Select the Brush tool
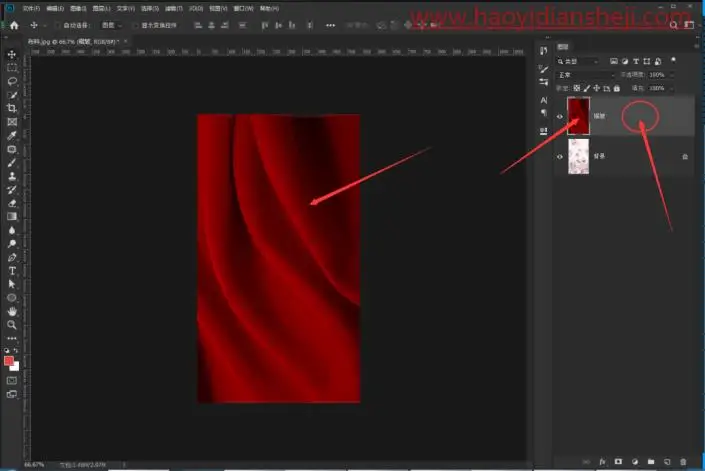Viewport: 705px width, 471px height. [x=12, y=163]
